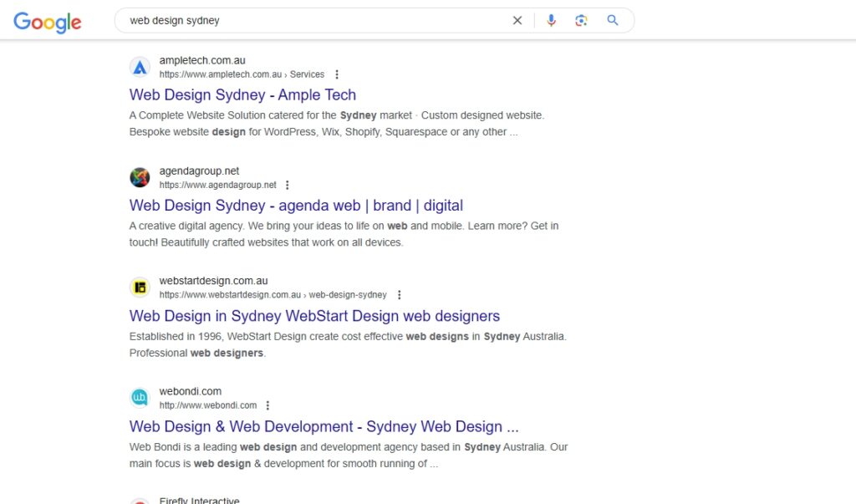Click the webondi.com site favicon
Screen dimensions: 856x504
(x=140, y=398)
